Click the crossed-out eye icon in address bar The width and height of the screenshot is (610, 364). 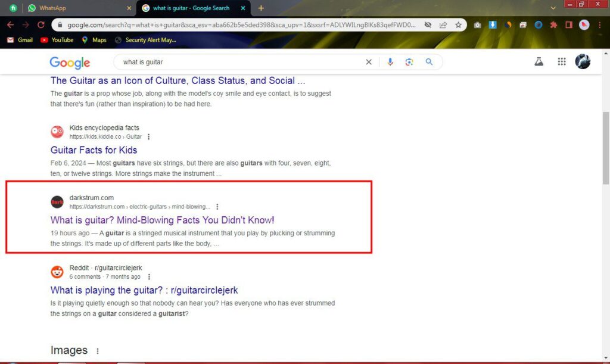point(428,25)
